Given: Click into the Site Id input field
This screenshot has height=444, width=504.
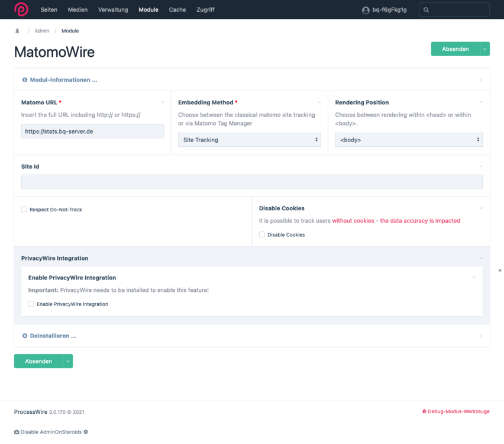Looking at the screenshot, I should (x=251, y=182).
